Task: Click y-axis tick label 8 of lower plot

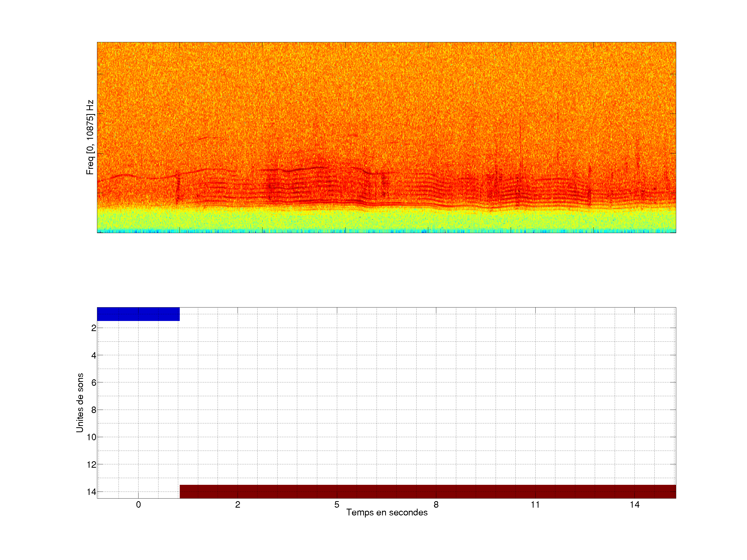Action: [94, 410]
